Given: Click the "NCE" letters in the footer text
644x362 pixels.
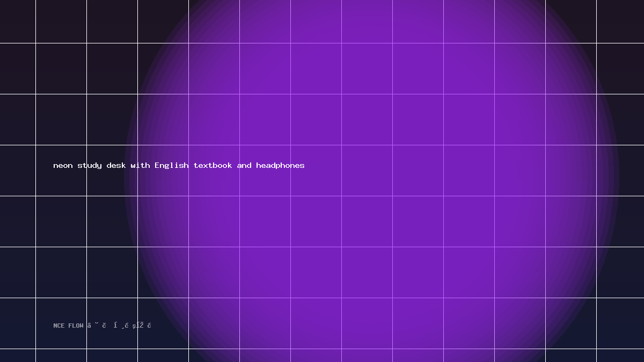Looking at the screenshot, I should coord(59,326).
